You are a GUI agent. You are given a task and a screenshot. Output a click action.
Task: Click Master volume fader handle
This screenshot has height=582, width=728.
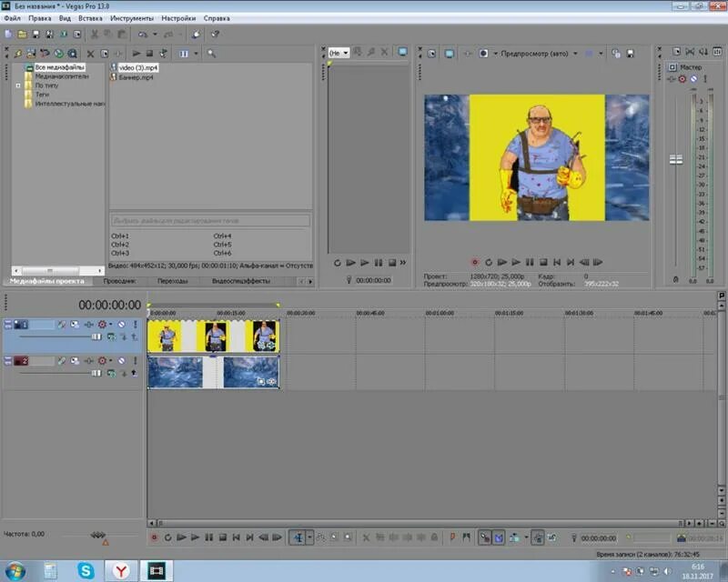(676, 160)
